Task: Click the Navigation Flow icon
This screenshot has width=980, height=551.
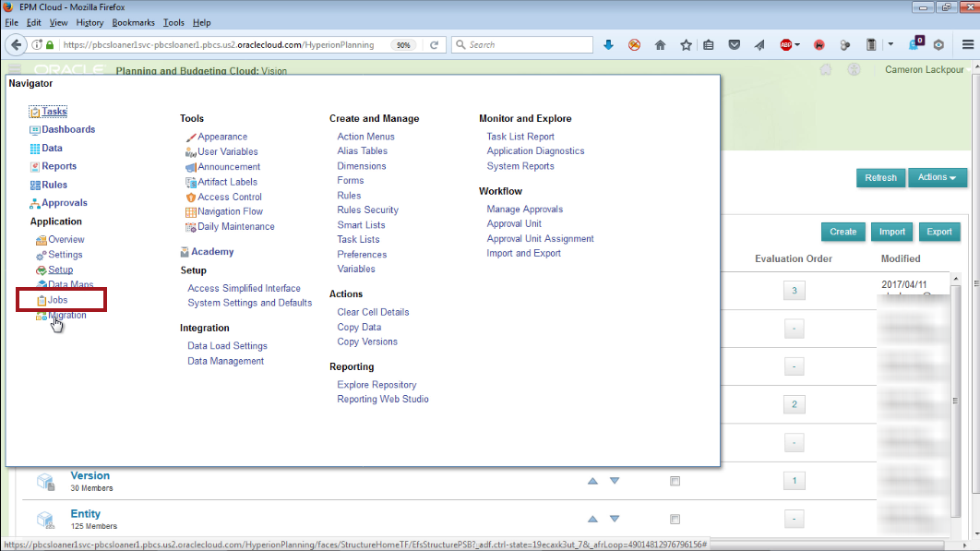Action: [x=191, y=212]
